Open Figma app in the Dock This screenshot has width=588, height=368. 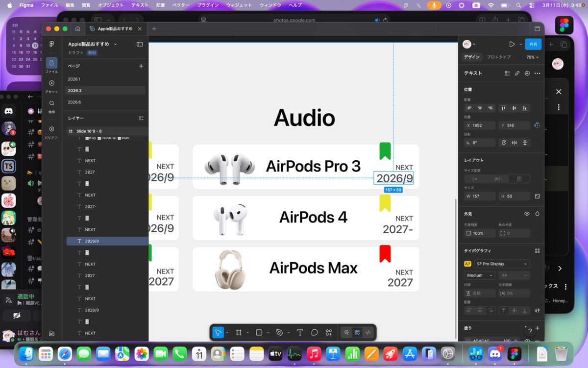pos(514,353)
